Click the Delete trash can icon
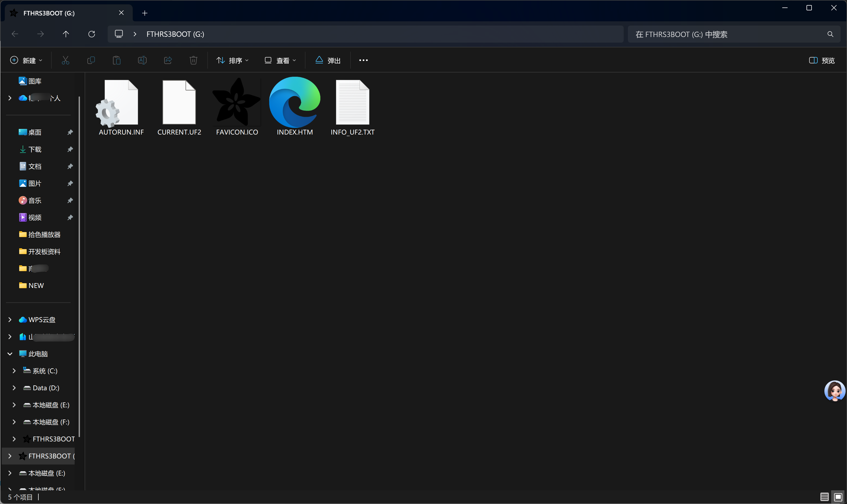The image size is (847, 504). point(193,60)
